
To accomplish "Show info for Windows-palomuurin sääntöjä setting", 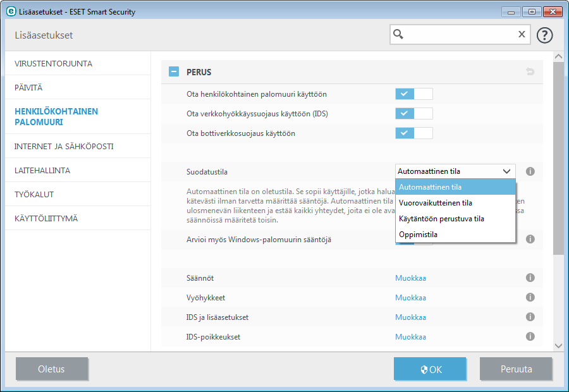I will pos(530,239).
